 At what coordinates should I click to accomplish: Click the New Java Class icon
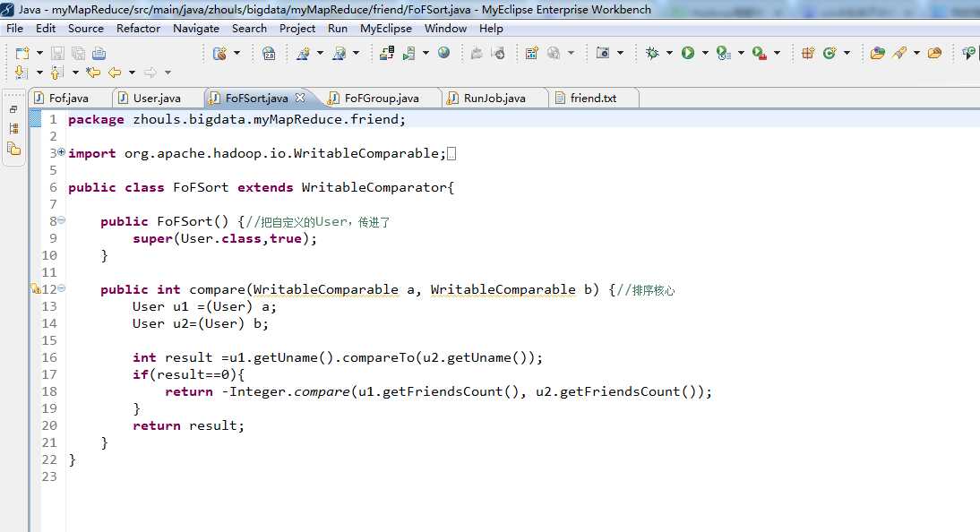830,53
